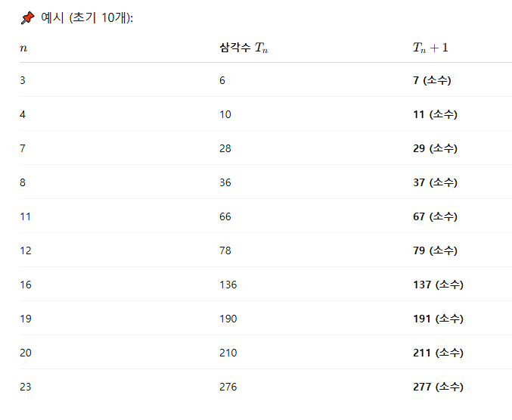Click the '137 (소수)' result cell
Image resolution: width=512 pixels, height=420 pixels.
click(x=438, y=285)
